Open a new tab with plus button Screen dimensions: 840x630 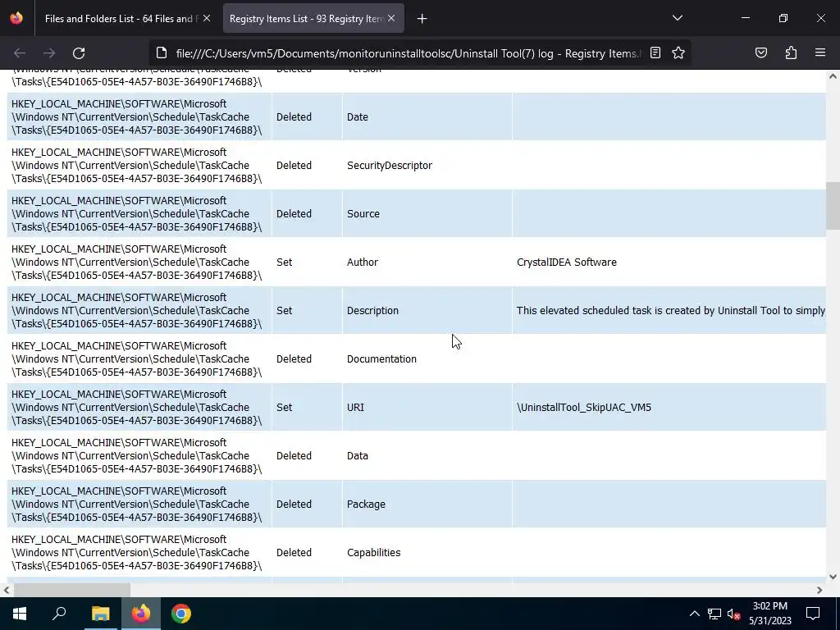tap(422, 19)
